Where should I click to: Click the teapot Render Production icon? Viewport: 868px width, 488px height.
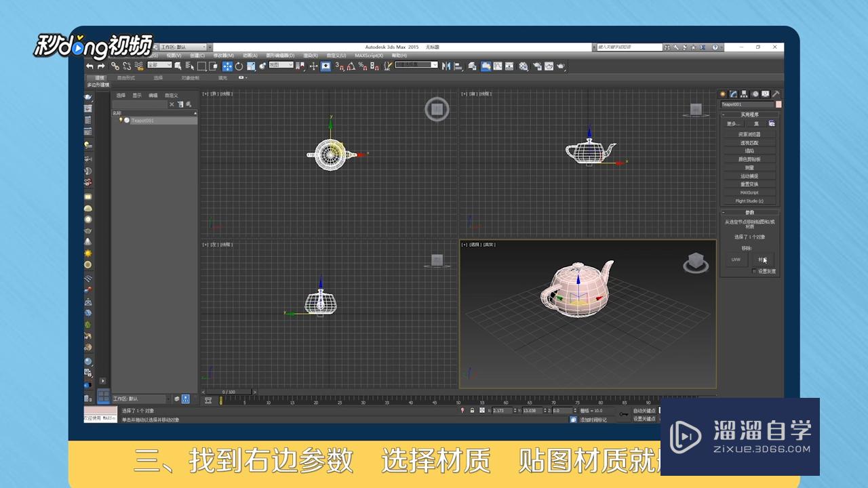tap(561, 66)
